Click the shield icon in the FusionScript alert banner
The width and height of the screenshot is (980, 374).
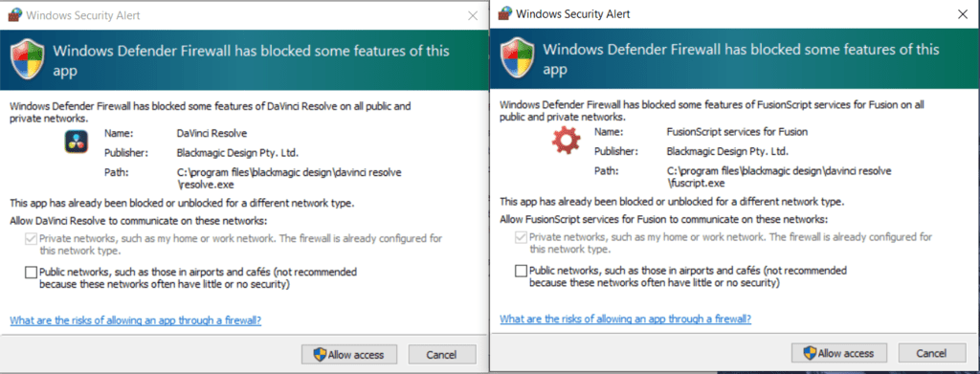[x=518, y=58]
